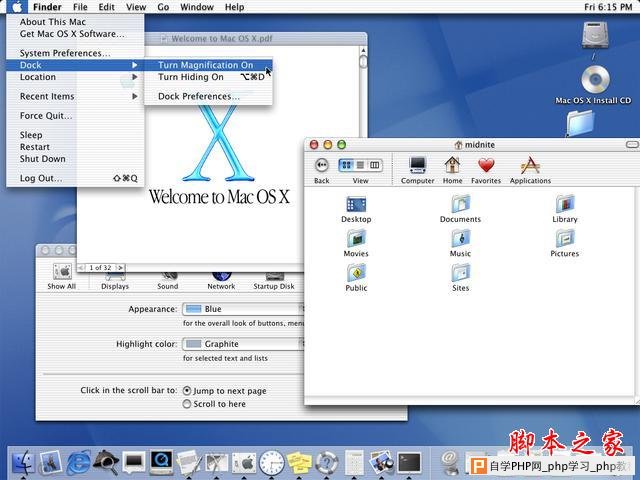Choose Shut Down in Apple menu
Screen dimensions: 640x480
coord(75,159)
